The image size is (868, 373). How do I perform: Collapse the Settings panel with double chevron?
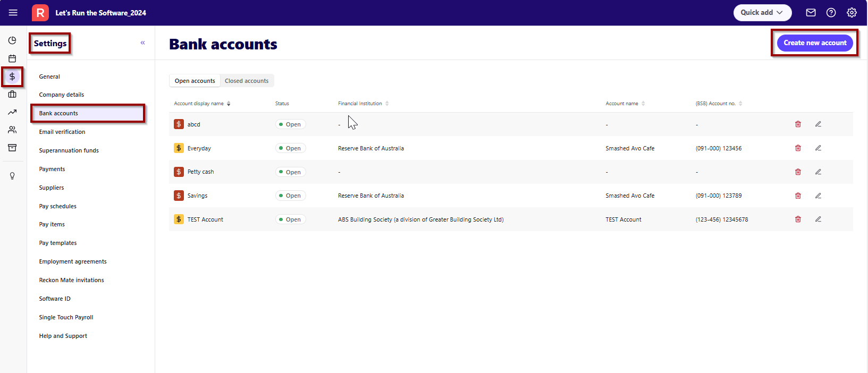coord(142,43)
